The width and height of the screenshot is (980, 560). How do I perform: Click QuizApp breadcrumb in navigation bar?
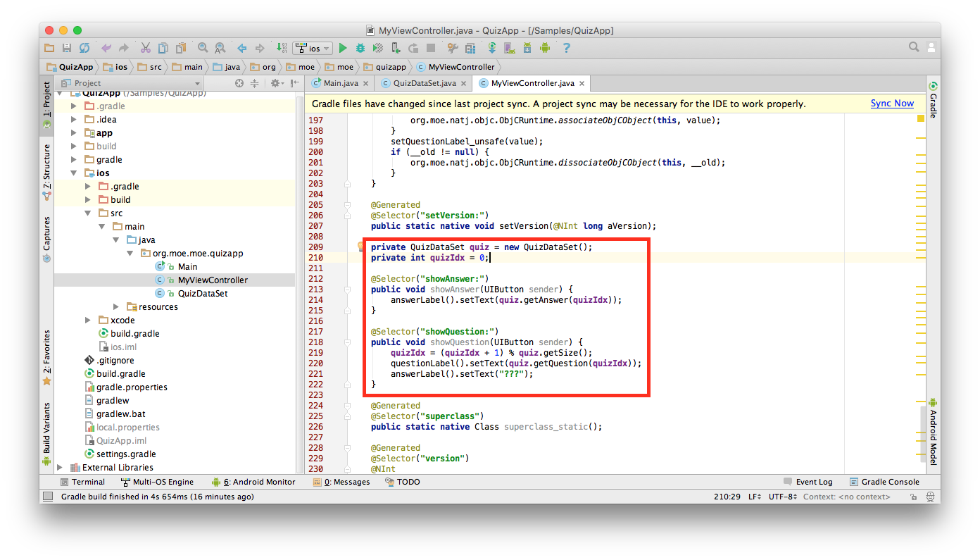70,67
